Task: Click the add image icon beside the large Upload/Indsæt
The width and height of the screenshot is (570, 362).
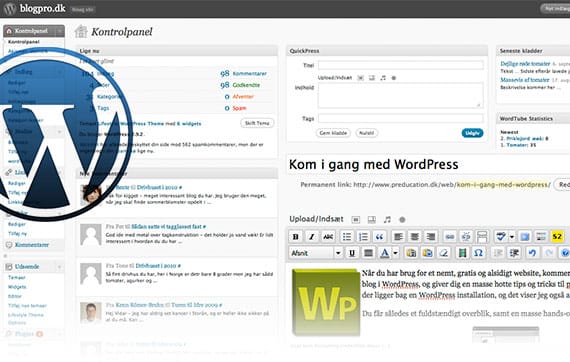Action: click(356, 220)
